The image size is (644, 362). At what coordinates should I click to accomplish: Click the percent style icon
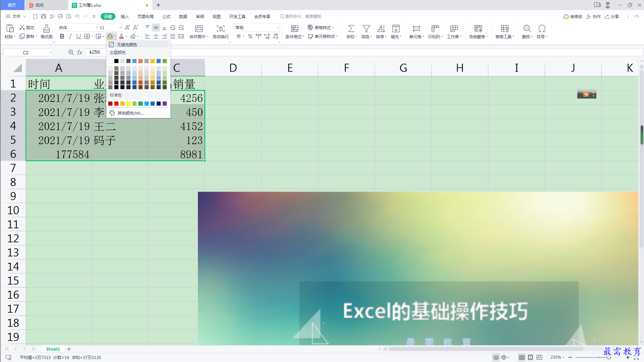(x=250, y=36)
